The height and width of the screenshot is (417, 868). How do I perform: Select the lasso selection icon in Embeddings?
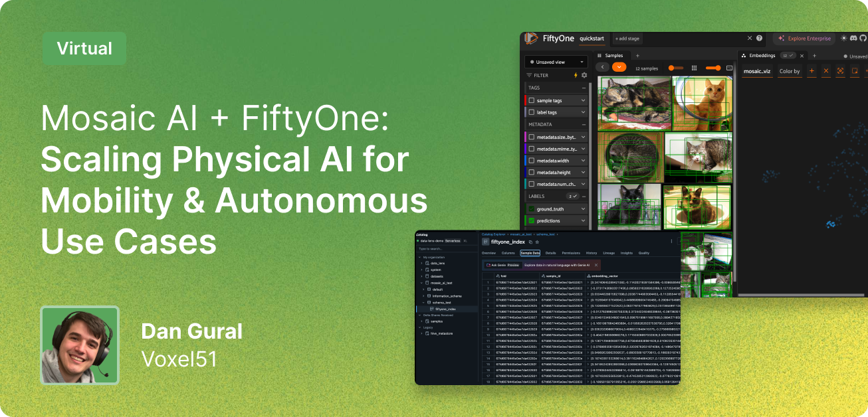(855, 70)
